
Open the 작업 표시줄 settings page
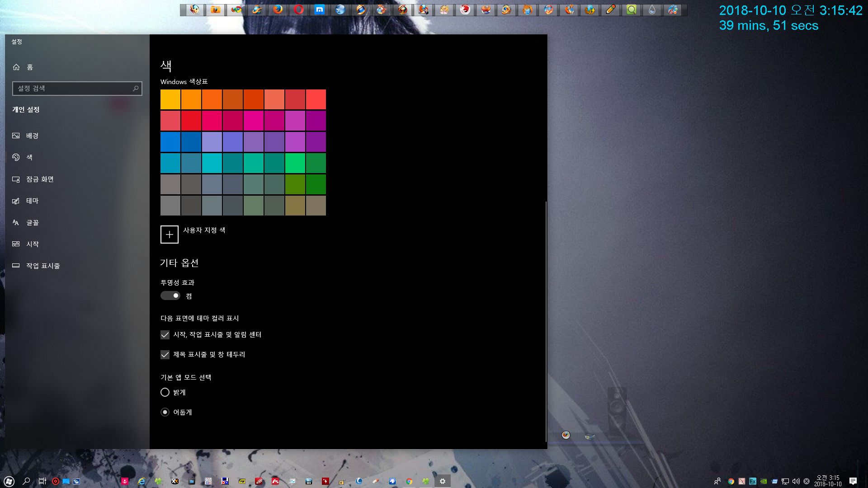[x=77, y=266]
